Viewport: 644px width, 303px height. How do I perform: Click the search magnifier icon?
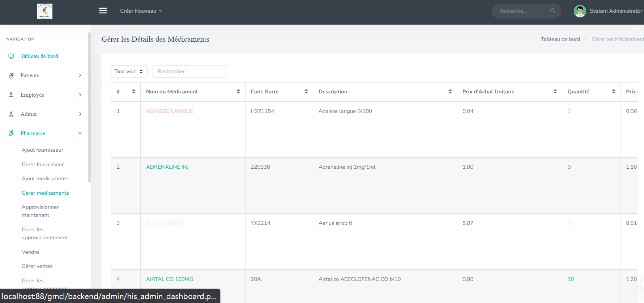coord(553,11)
